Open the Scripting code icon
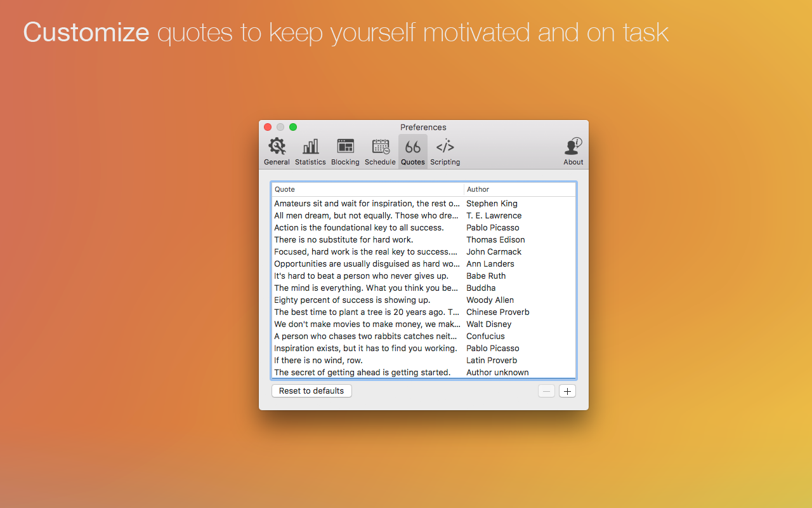The width and height of the screenshot is (812, 508). click(x=445, y=147)
